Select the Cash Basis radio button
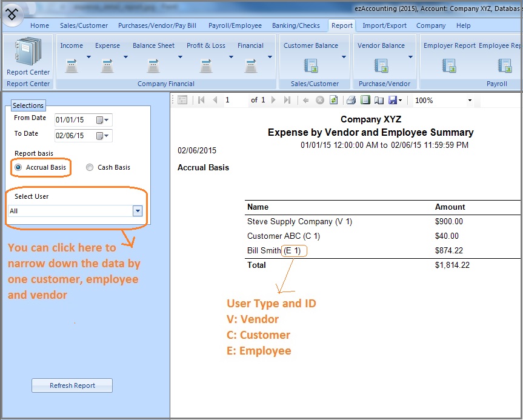Viewport: 523px width, 420px height. click(90, 167)
